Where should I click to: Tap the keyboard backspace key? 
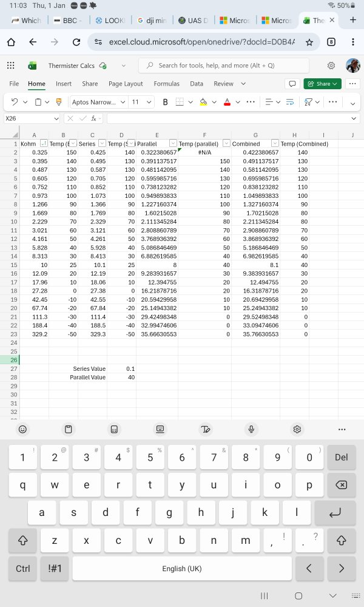341,484
